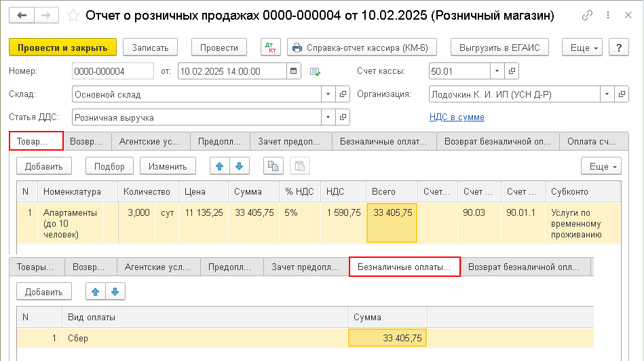Add document to favorites with star icon
This screenshot has height=361, width=644.
[74, 15]
